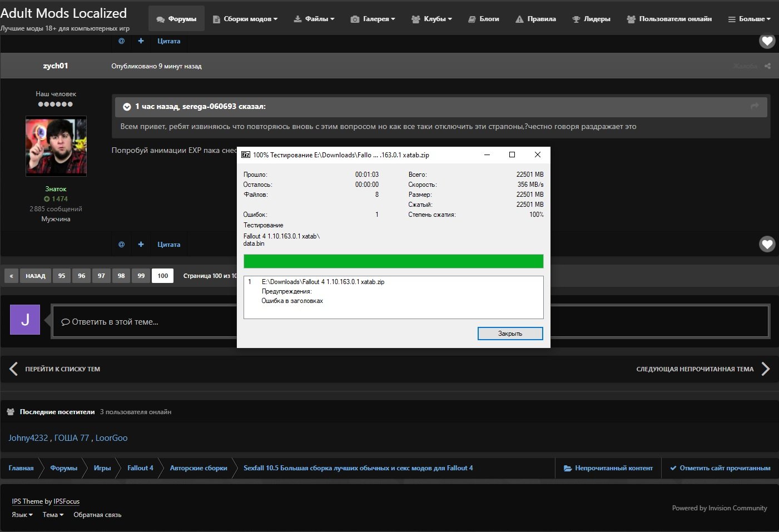Click the quote reply arrow icon
The image size is (779, 532).
click(x=755, y=106)
